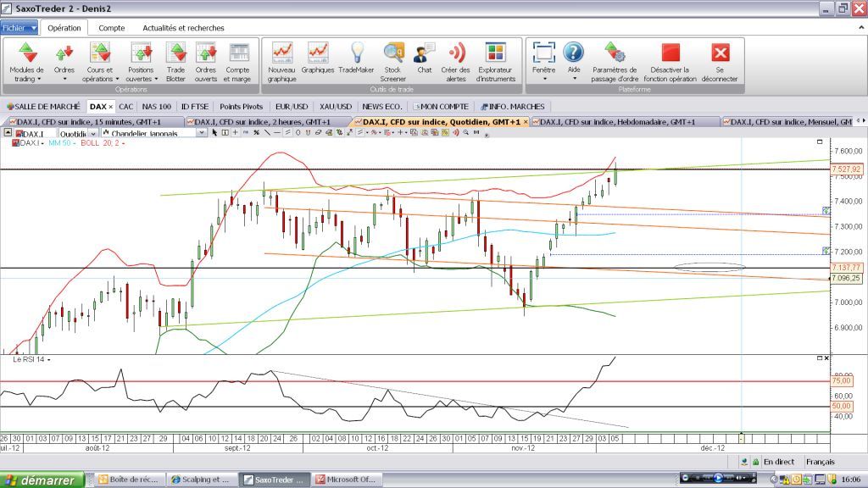This screenshot has width=868, height=488.
Task: Maximize the RSI pane
Action: pos(820,358)
